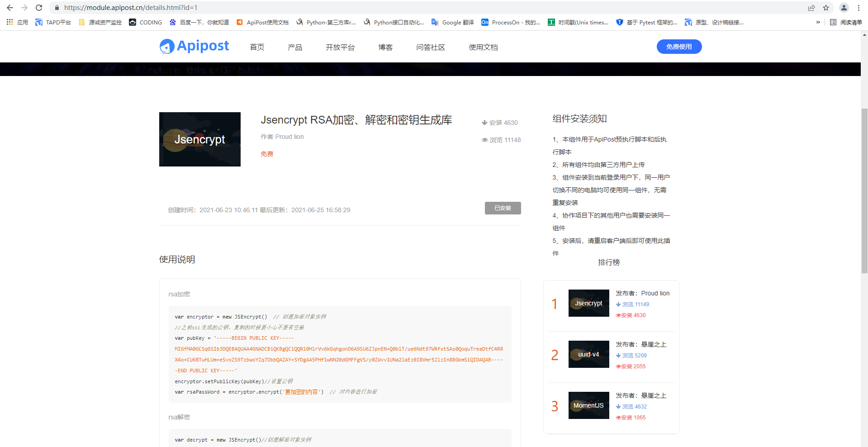Click the 使用说明 heading
868x447 pixels.
click(x=177, y=259)
